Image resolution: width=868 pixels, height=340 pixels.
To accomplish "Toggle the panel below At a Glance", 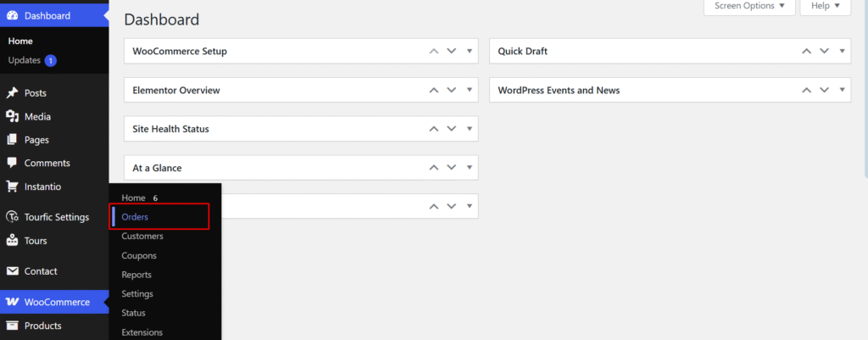I will pos(470,206).
